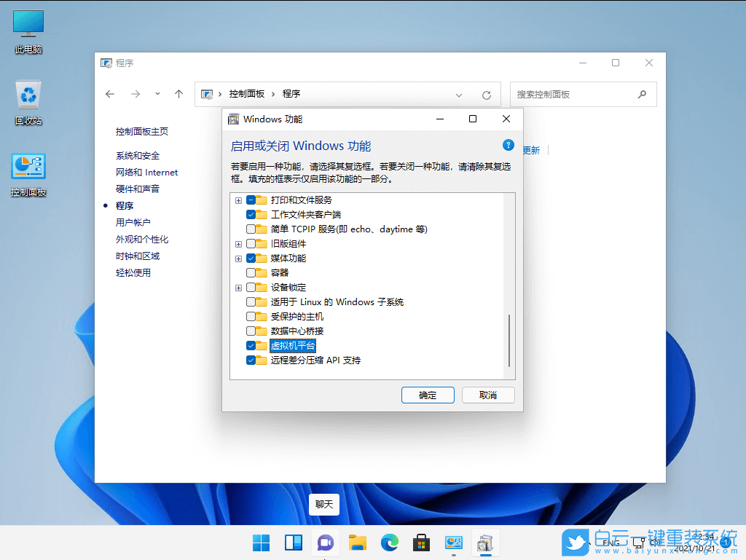Launch Microsoft Store from the taskbar

[x=421, y=543]
